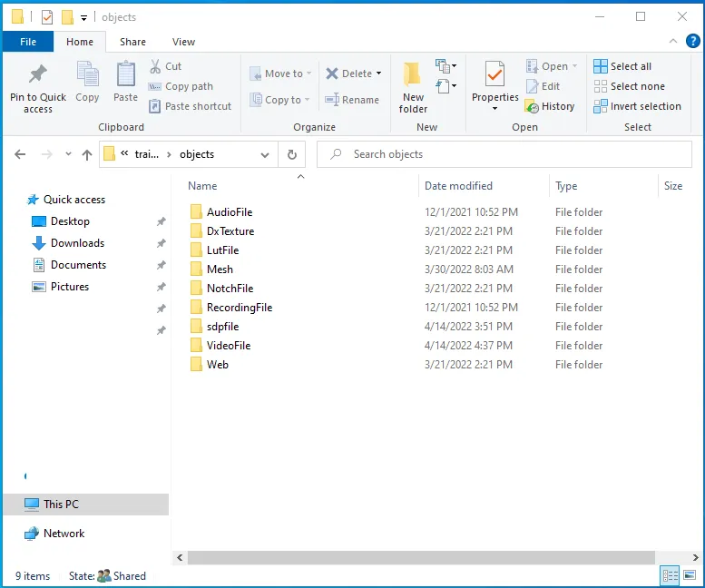The image size is (705, 588).
Task: Open the VideoFile folder
Action: pos(228,346)
